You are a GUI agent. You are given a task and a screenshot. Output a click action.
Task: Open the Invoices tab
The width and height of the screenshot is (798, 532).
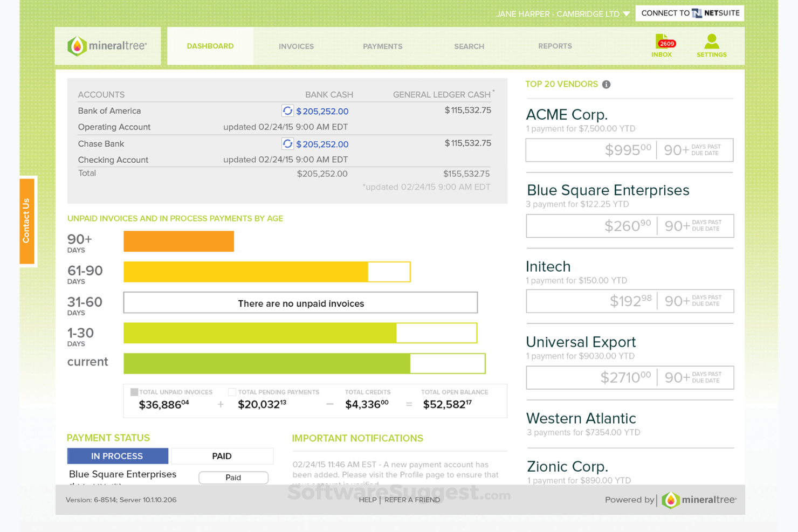coord(296,46)
